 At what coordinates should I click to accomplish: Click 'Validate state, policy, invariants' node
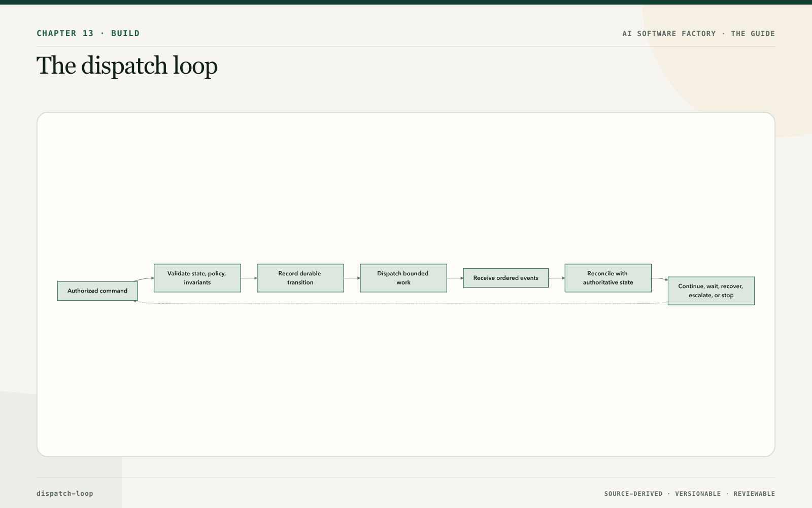click(x=197, y=278)
